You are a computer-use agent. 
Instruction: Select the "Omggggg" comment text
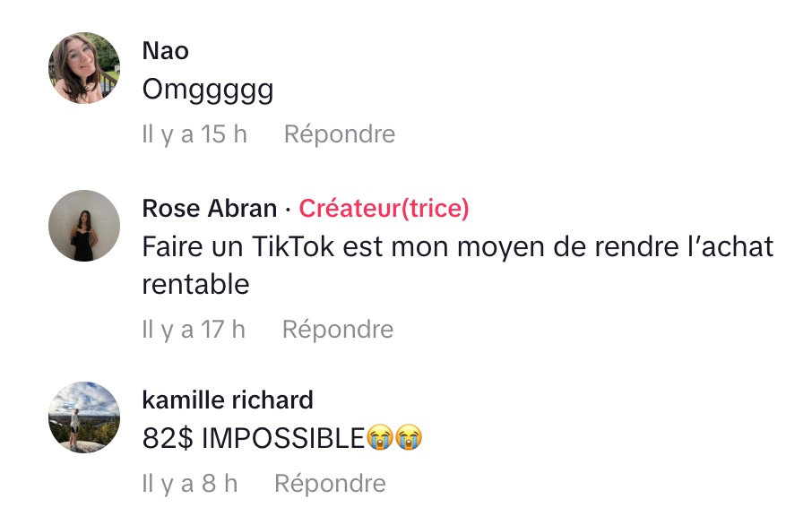(x=208, y=90)
